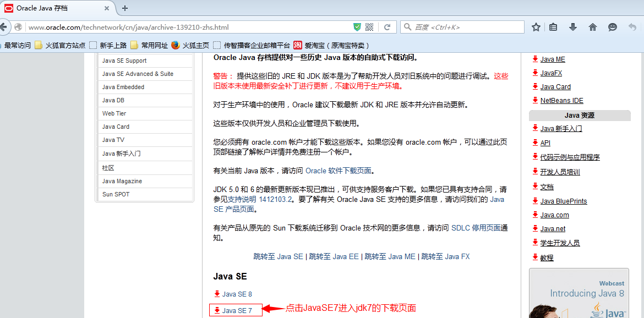This screenshot has width=644, height=318.
Task: Open 学生开发人员 link
Action: (x=560, y=243)
